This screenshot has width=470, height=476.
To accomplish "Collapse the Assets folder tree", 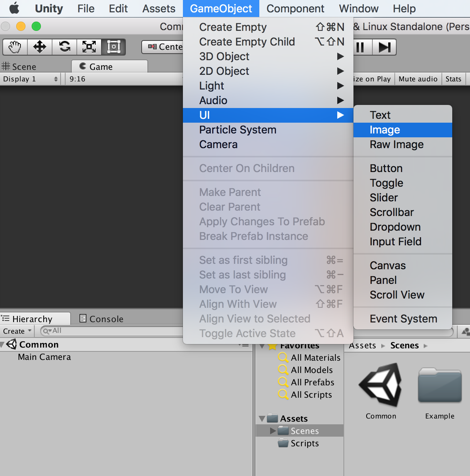I will (262, 419).
